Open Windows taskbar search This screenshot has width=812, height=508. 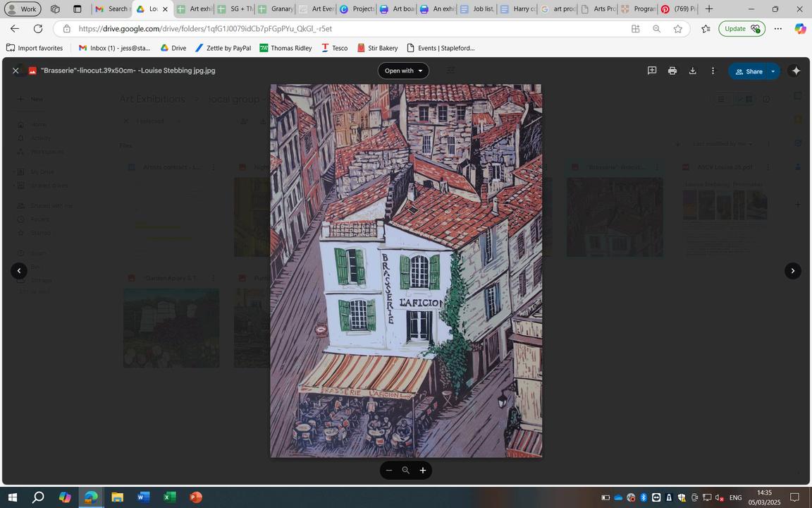(x=38, y=497)
